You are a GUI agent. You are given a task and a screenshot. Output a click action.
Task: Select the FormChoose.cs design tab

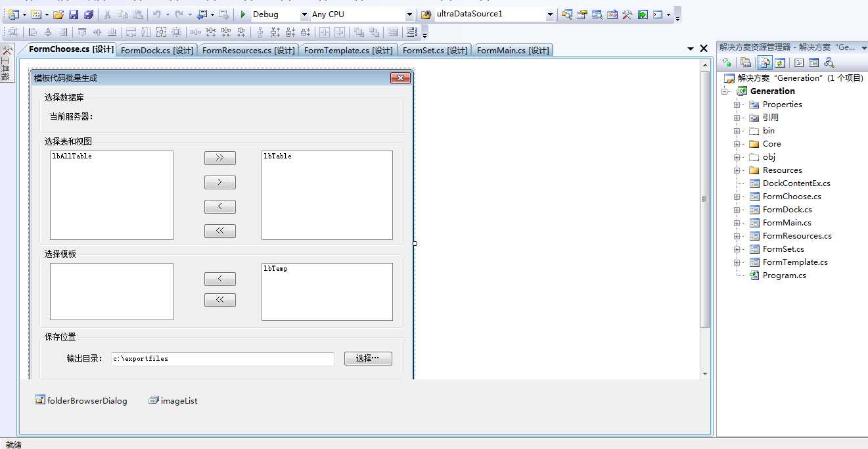point(71,49)
